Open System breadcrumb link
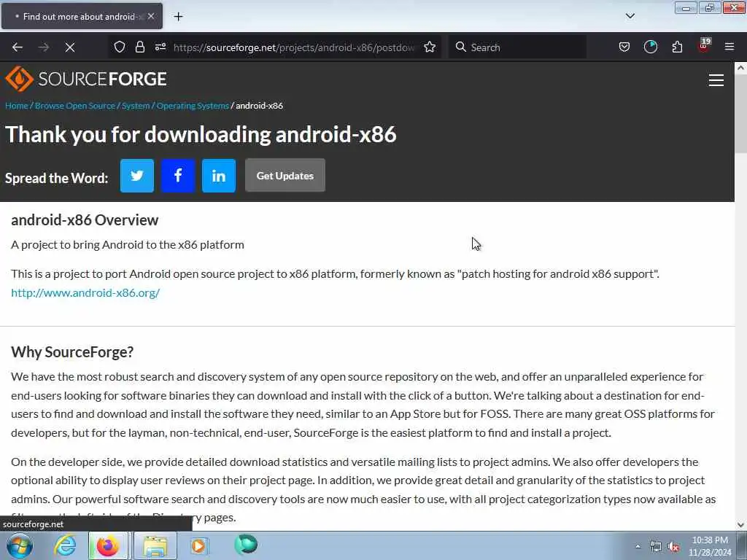Screen dimensions: 747x560 click(136, 106)
